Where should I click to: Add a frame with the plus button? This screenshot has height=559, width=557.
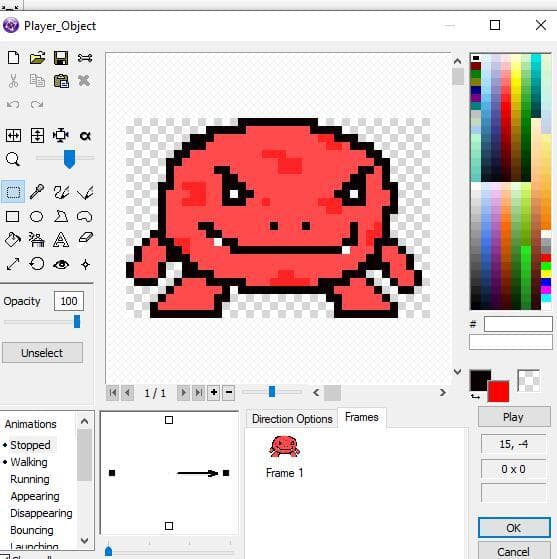pyautogui.click(x=214, y=393)
